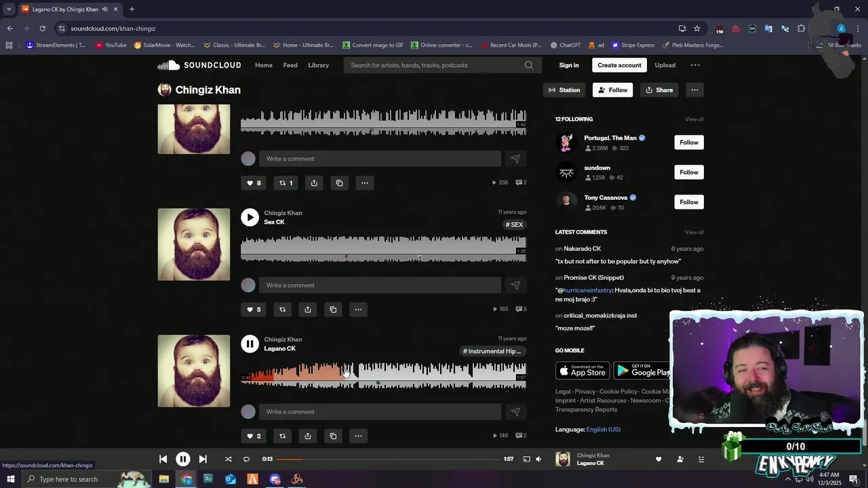Follow Portugal. The Man
The width and height of the screenshot is (868, 488).
(689, 142)
